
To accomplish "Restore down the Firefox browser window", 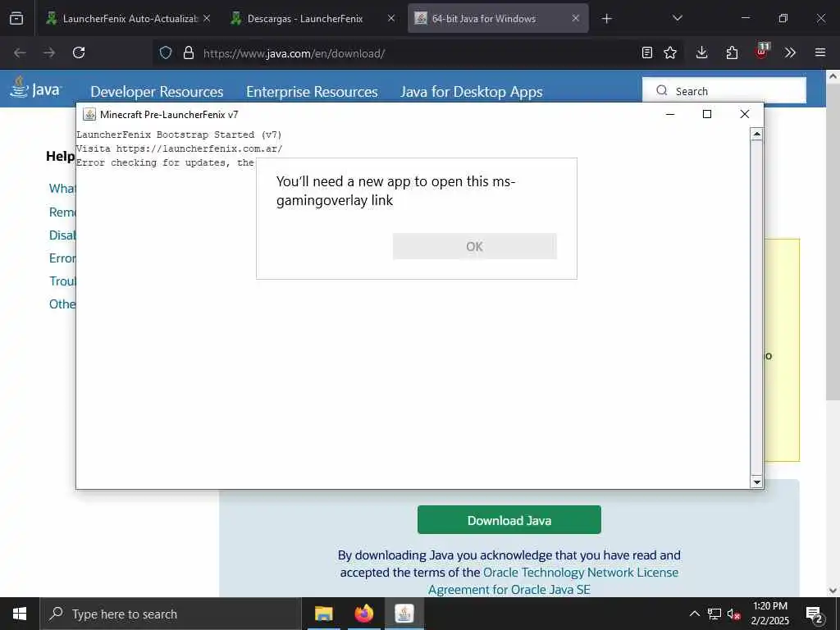I will click(783, 18).
